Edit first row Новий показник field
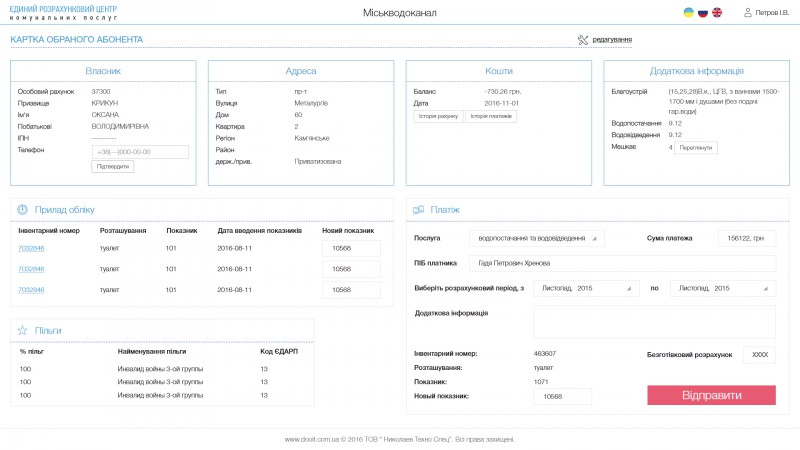The height and width of the screenshot is (450, 800). click(x=351, y=248)
